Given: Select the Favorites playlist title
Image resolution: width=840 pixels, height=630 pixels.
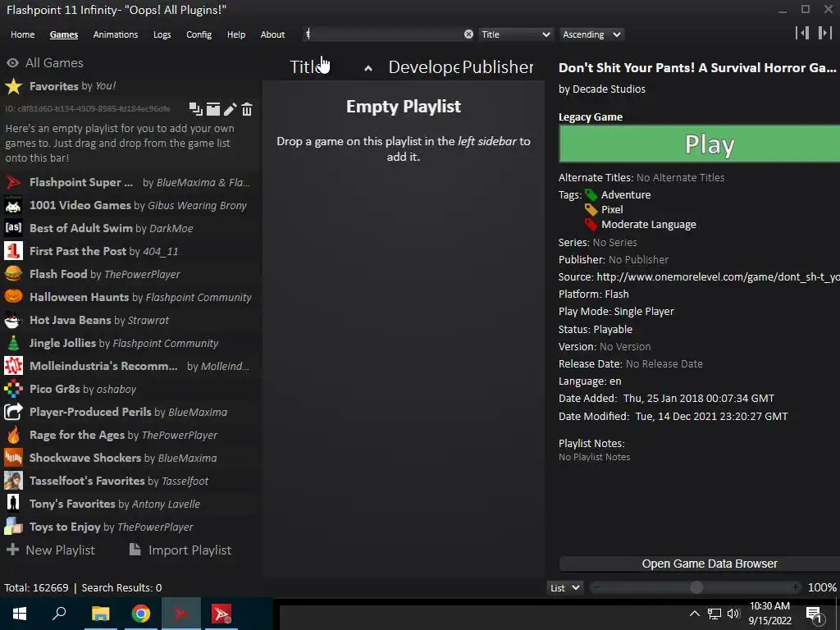Looking at the screenshot, I should coord(53,86).
